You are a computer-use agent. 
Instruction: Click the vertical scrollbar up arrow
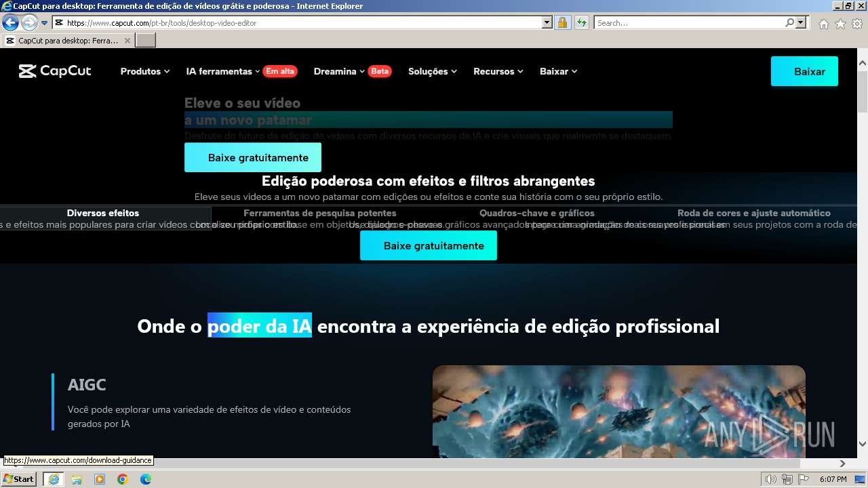(x=863, y=63)
